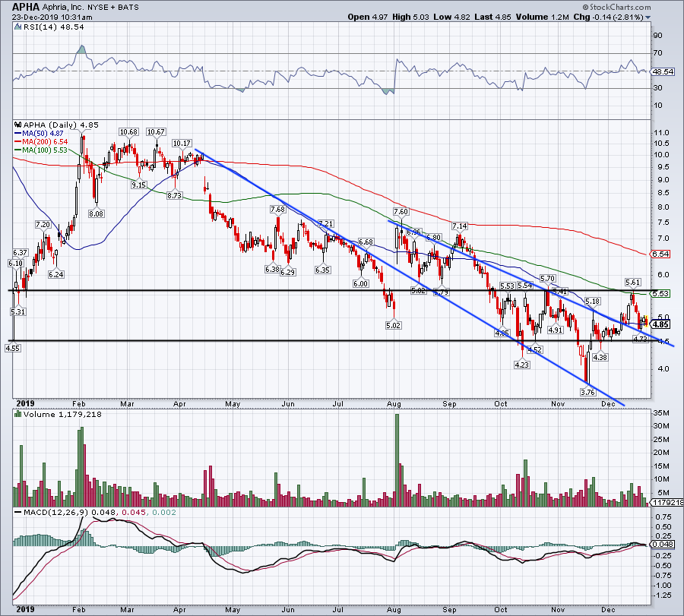
Task: Click the 10.68 high price label
Action: click(128, 131)
